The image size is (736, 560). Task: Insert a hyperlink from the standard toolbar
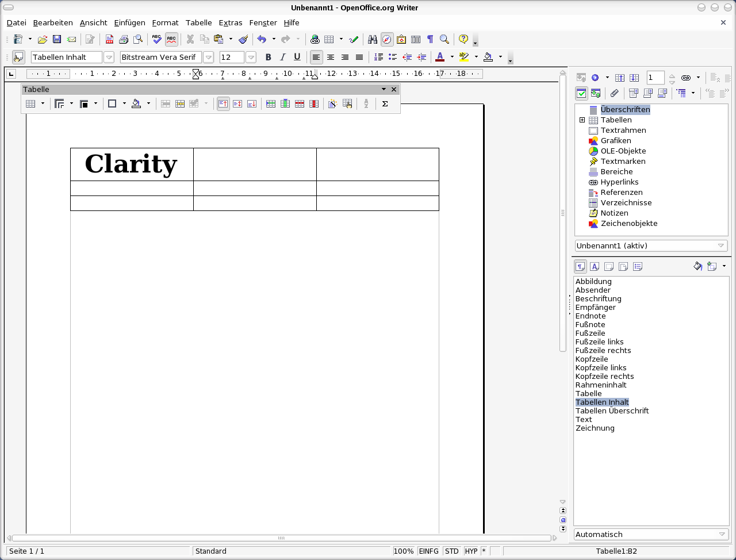(x=315, y=40)
